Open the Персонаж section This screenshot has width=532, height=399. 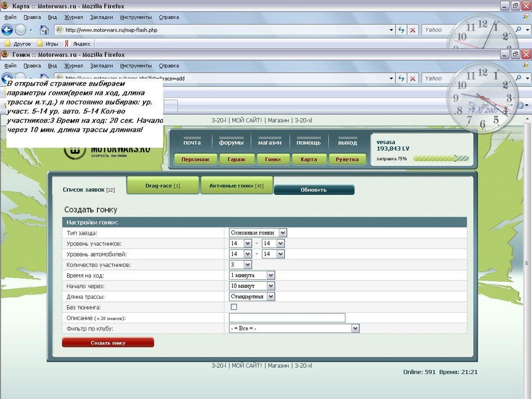[x=195, y=159]
